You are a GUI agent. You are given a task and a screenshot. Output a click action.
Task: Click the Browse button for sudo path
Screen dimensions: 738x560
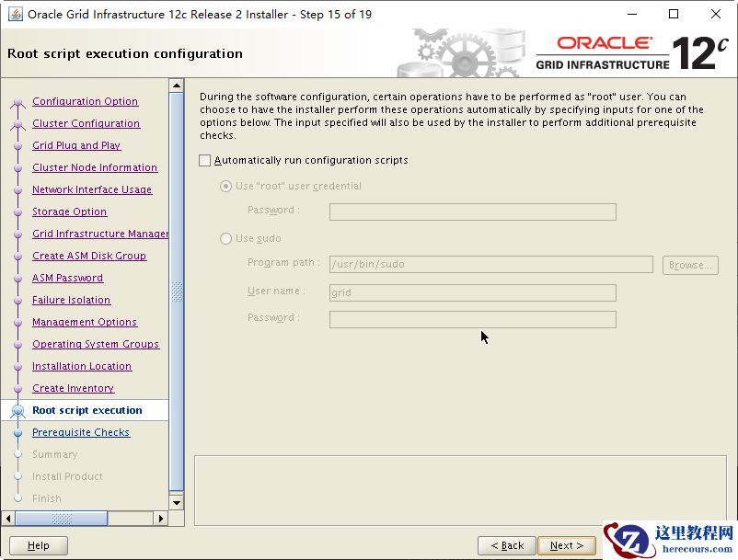point(690,265)
